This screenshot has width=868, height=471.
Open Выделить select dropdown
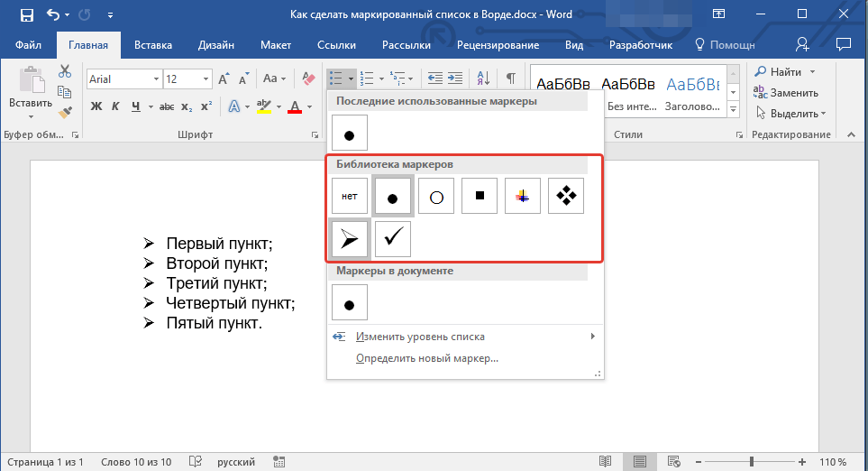click(790, 114)
